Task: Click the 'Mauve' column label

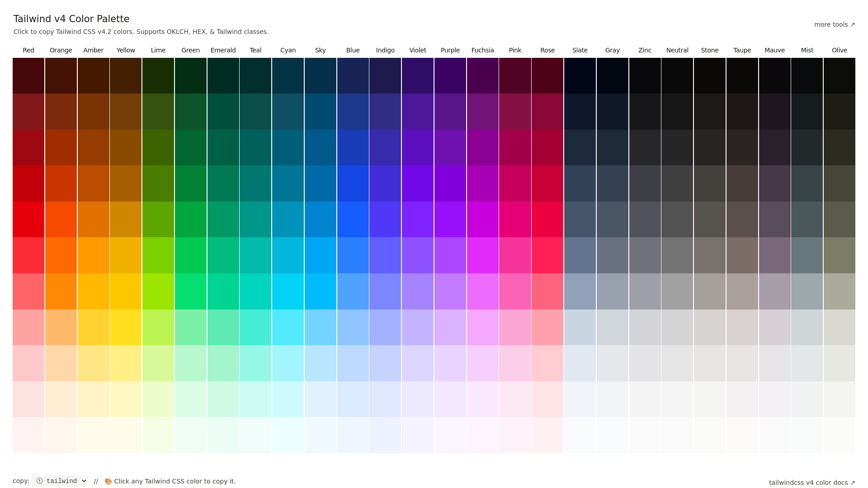Action: tap(774, 50)
